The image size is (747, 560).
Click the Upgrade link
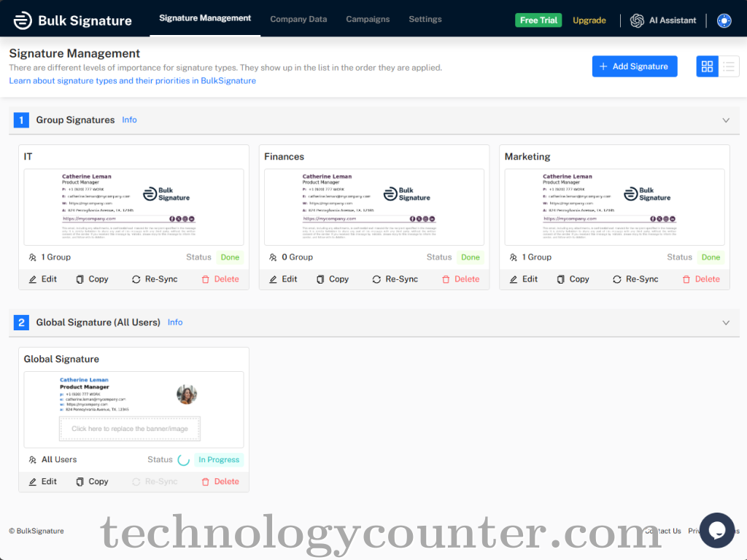[589, 20]
